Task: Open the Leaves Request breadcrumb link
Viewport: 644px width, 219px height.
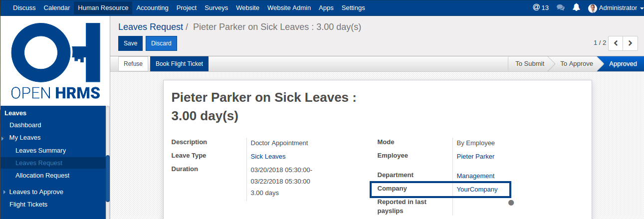Action: click(x=150, y=27)
